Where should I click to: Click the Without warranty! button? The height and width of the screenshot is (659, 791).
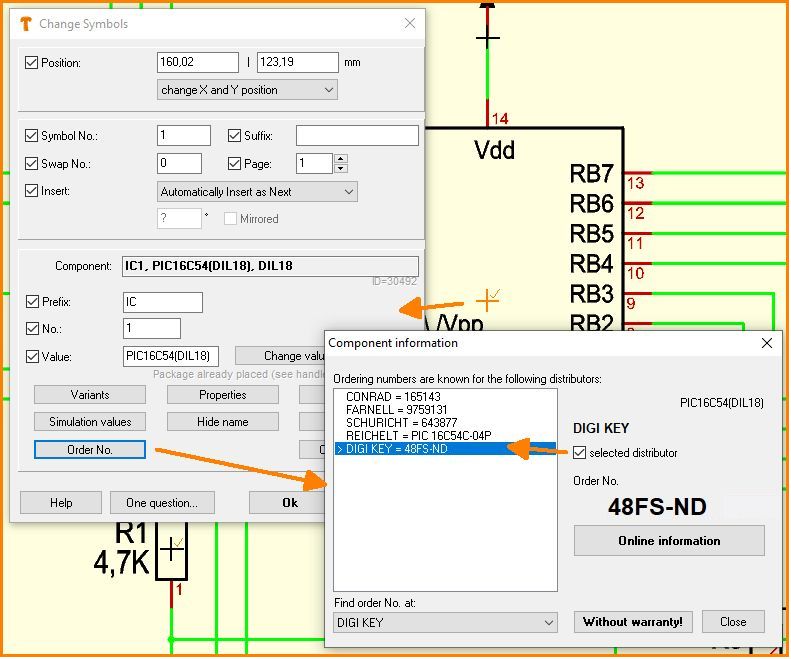[633, 622]
